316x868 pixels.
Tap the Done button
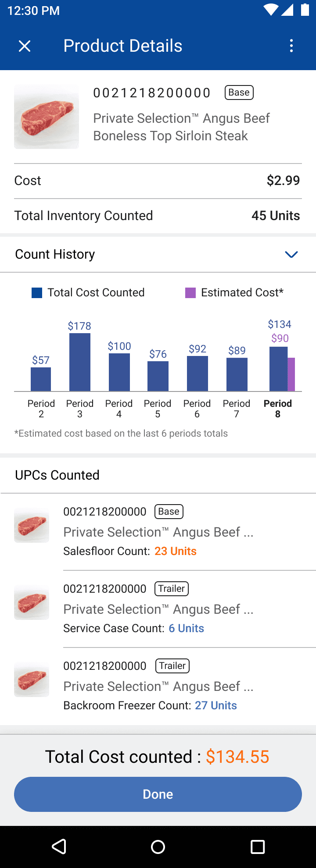158,794
